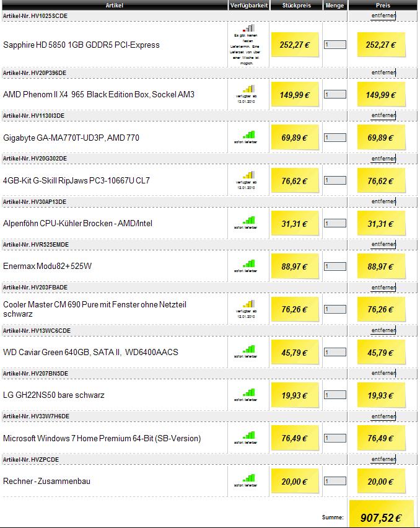Remove article HV20P396DE via entfernen
420x528 pixels.
click(383, 73)
